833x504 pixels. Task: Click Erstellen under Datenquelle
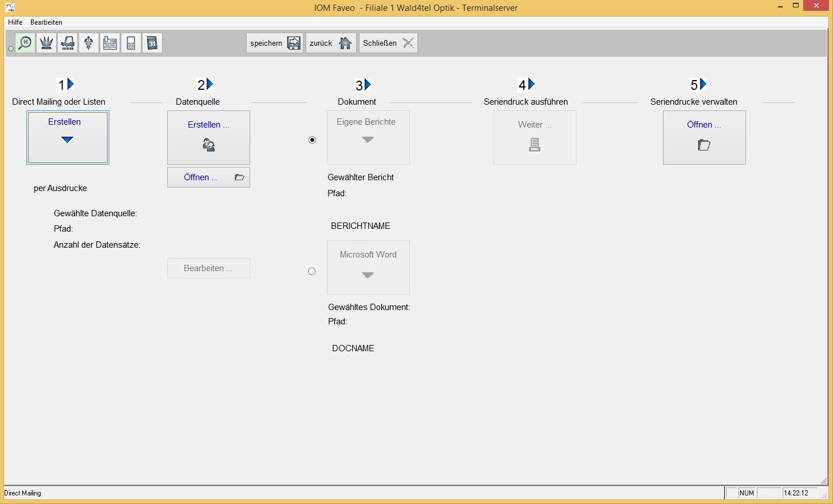208,137
